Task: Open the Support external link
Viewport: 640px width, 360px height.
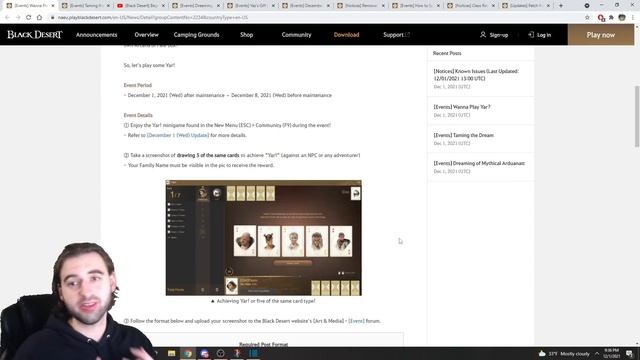Action: point(396,35)
